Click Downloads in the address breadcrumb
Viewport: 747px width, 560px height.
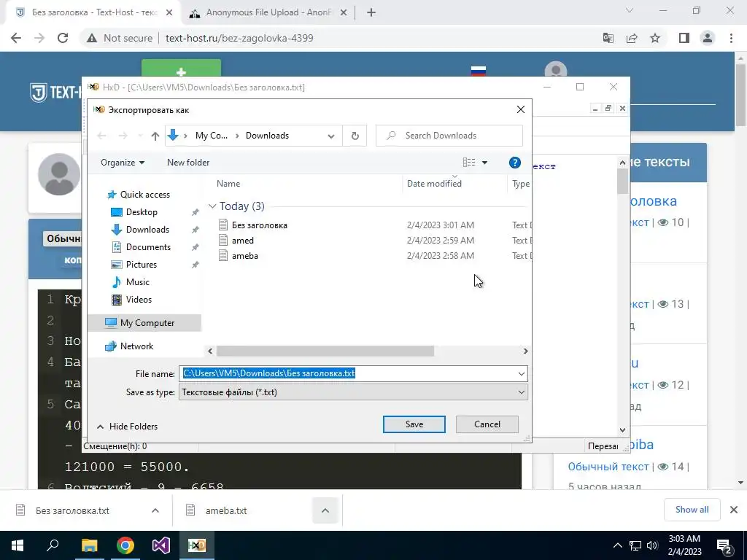coord(267,136)
